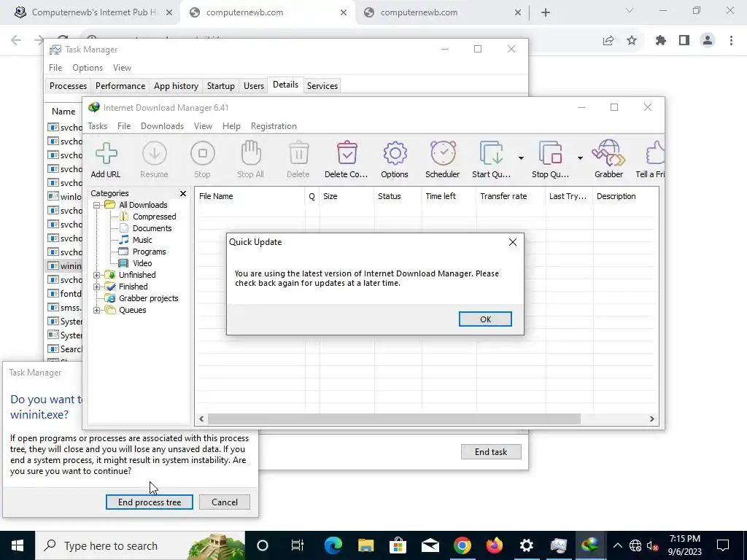The width and height of the screenshot is (747, 560).
Task: Click the scrollbar left arrow
Action: (x=201, y=419)
